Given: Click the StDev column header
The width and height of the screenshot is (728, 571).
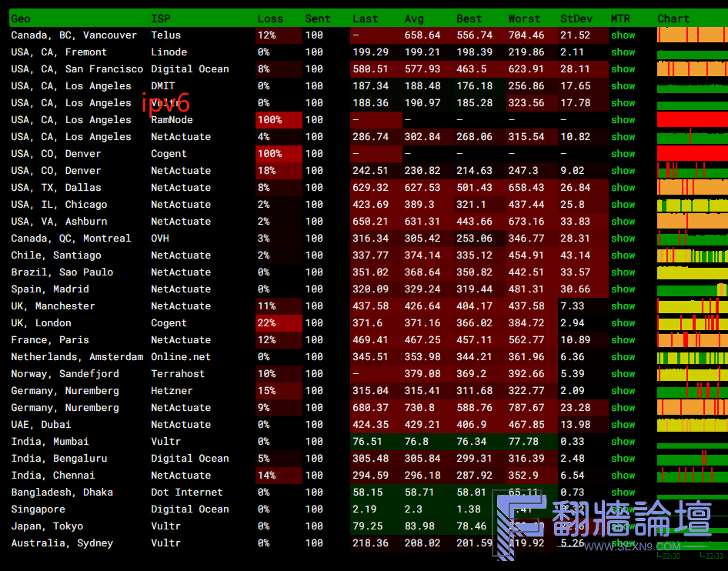Looking at the screenshot, I should [x=575, y=18].
